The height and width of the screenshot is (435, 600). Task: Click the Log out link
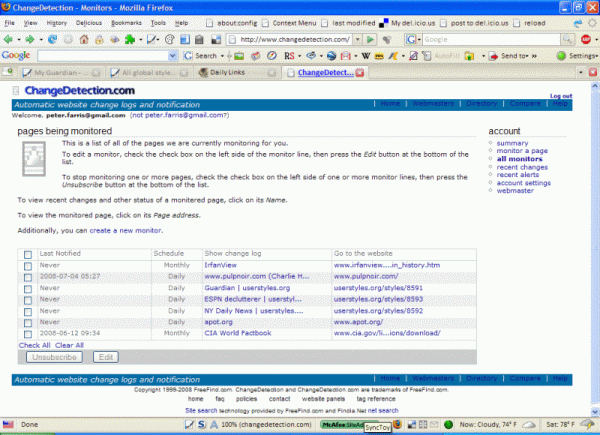[x=561, y=96]
